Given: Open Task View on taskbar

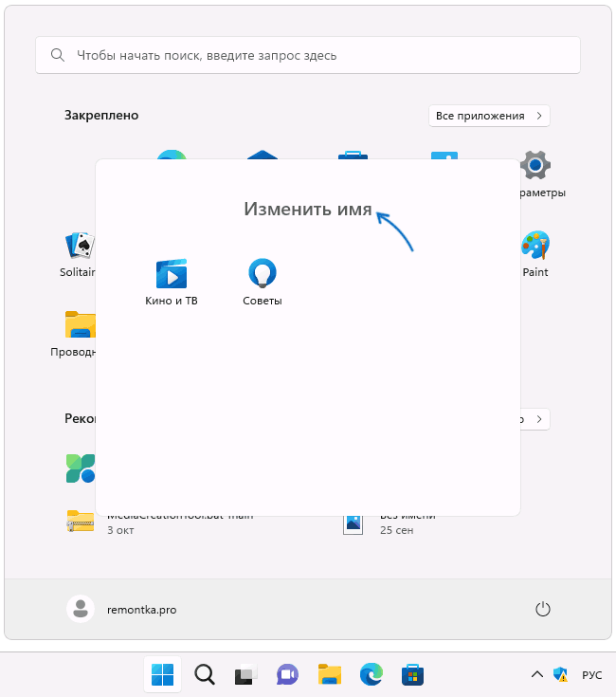Looking at the screenshot, I should [246, 675].
